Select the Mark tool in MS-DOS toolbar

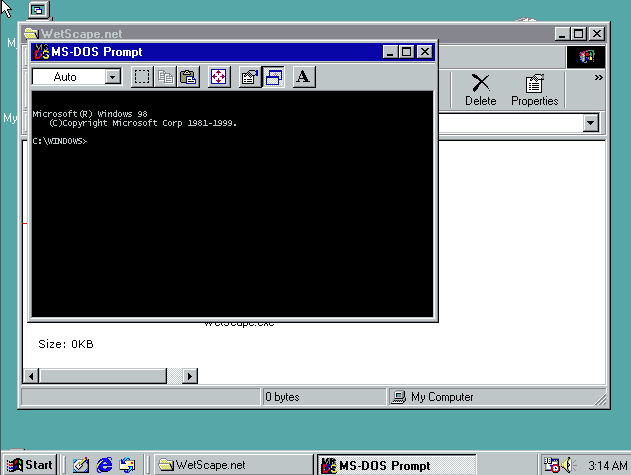142,77
